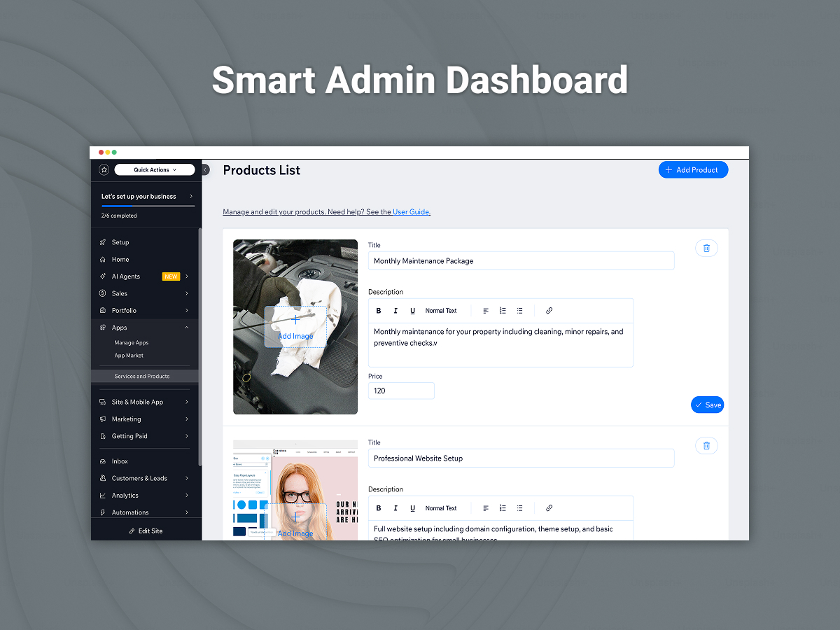Open the Quick Actions dropdown
Image resolution: width=840 pixels, height=630 pixels.
155,169
